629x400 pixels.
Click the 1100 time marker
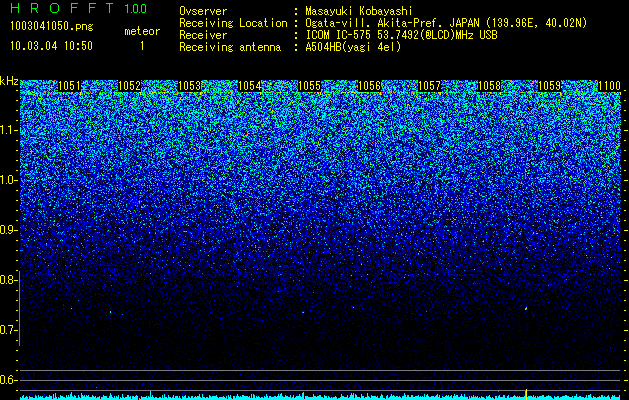tap(609, 86)
